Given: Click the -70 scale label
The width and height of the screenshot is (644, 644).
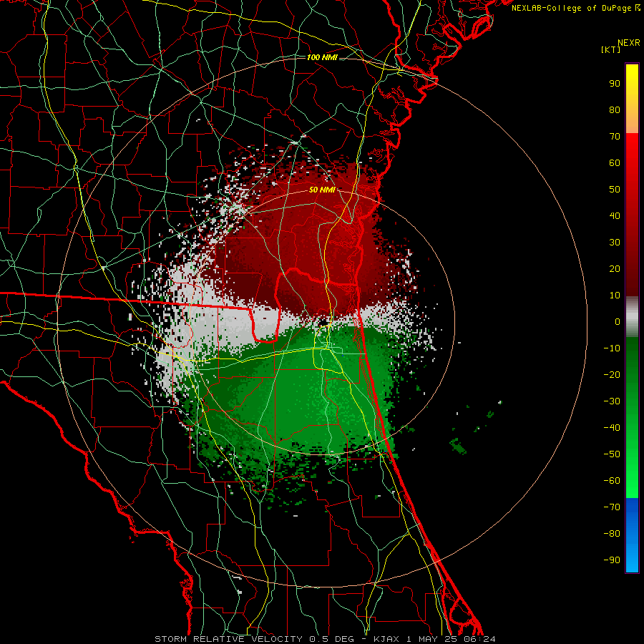Looking at the screenshot, I should 612,507.
